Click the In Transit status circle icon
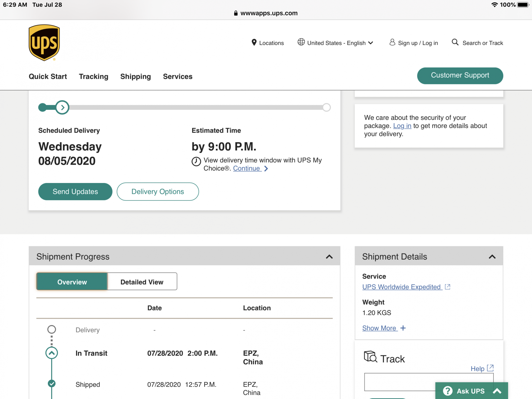532x399 pixels. point(52,353)
